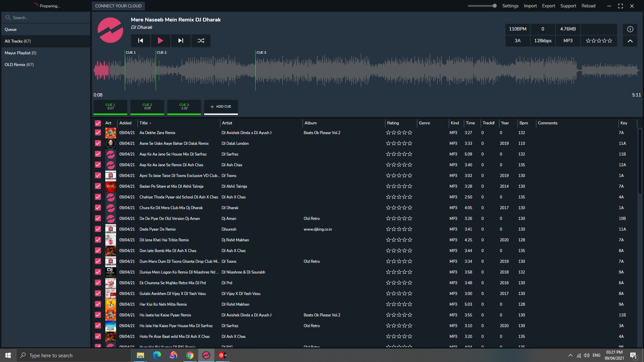Viewport: 644px width, 362px height.
Task: Skip to the next track
Action: click(x=180, y=41)
